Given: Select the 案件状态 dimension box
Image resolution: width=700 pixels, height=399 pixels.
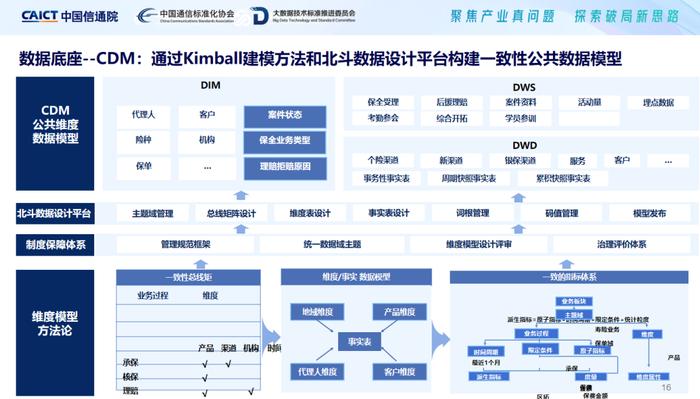Looking at the screenshot, I should coord(285,116).
